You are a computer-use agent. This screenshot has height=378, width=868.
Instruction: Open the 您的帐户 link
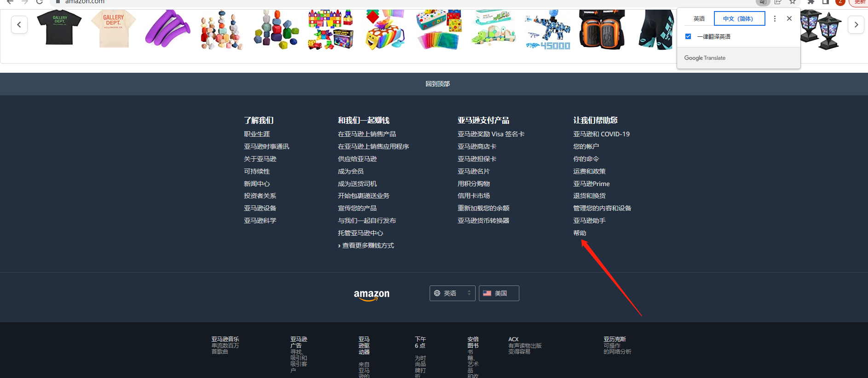(x=586, y=146)
